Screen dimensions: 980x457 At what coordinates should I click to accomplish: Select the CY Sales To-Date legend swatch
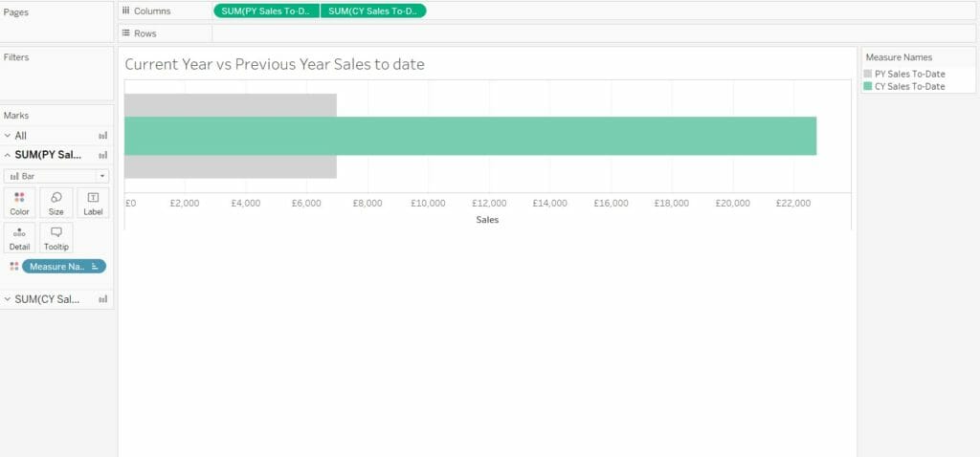coord(867,86)
